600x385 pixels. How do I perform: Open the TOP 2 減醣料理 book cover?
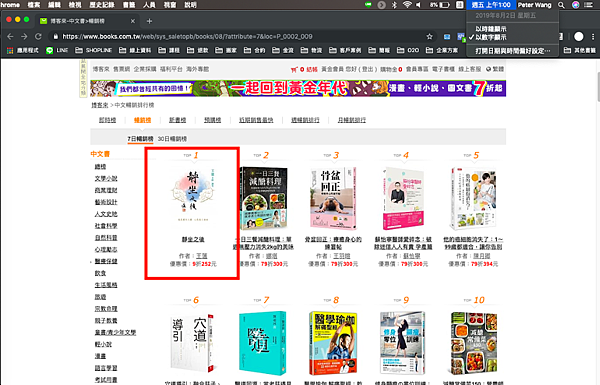(x=263, y=198)
